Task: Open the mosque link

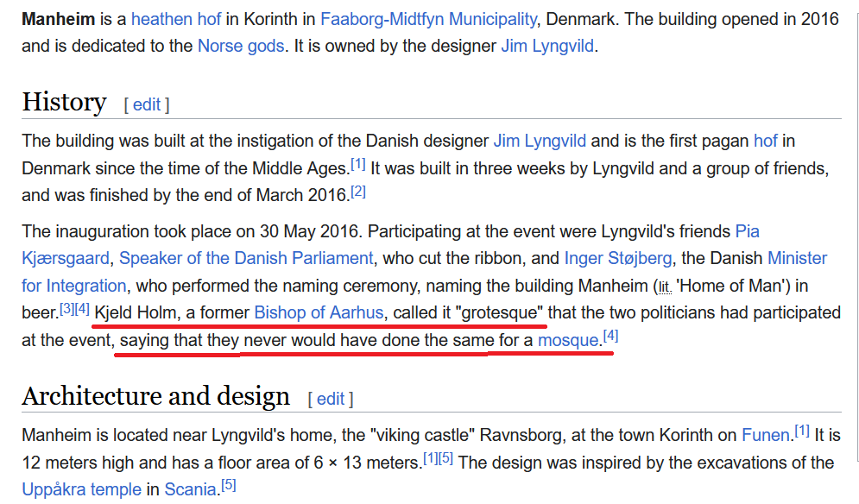Action: [x=568, y=340]
